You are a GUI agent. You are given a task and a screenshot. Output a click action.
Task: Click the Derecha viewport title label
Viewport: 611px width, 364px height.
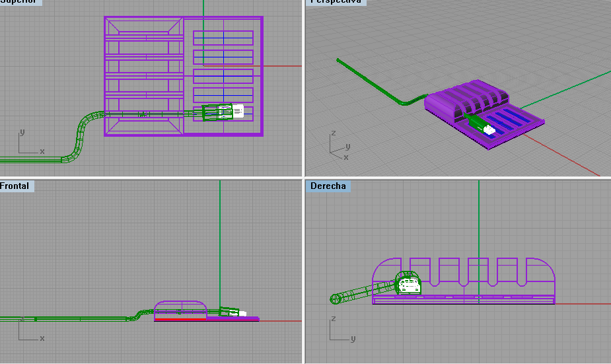click(x=328, y=186)
